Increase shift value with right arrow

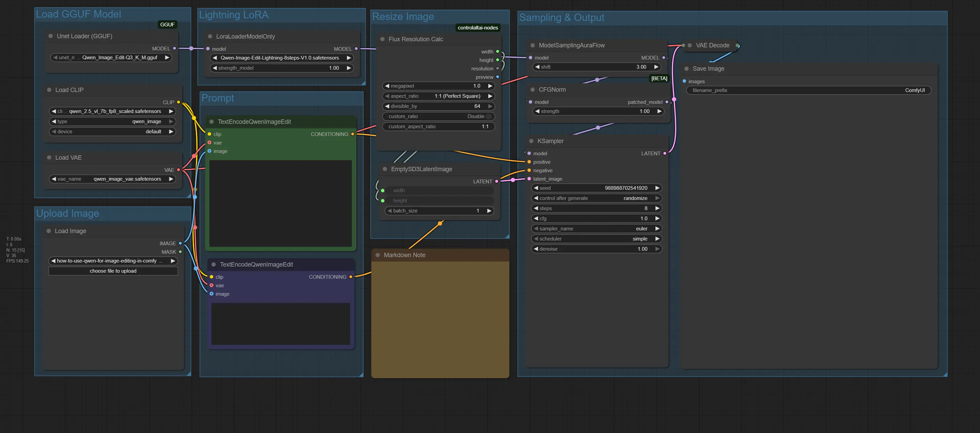pos(656,67)
